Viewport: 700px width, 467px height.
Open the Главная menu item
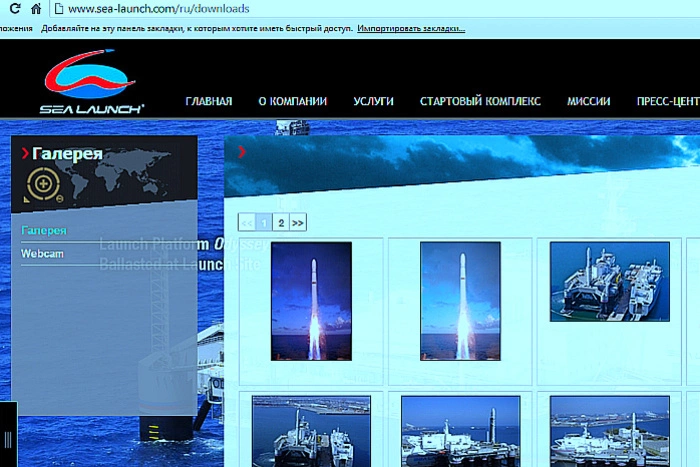(x=208, y=101)
